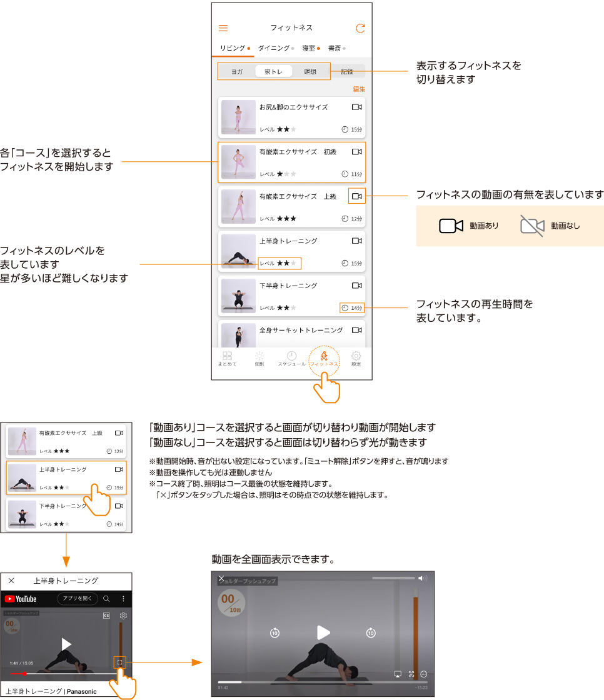Viewport: 604px width, 700px height.
Task: Open YouTube search magnifier icon
Action: coord(106,599)
